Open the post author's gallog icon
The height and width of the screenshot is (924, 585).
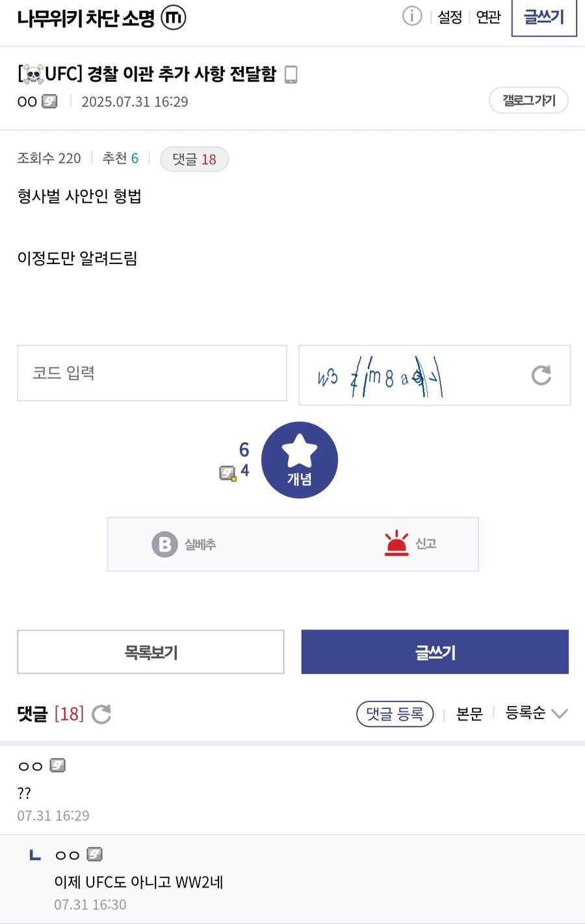[x=50, y=101]
